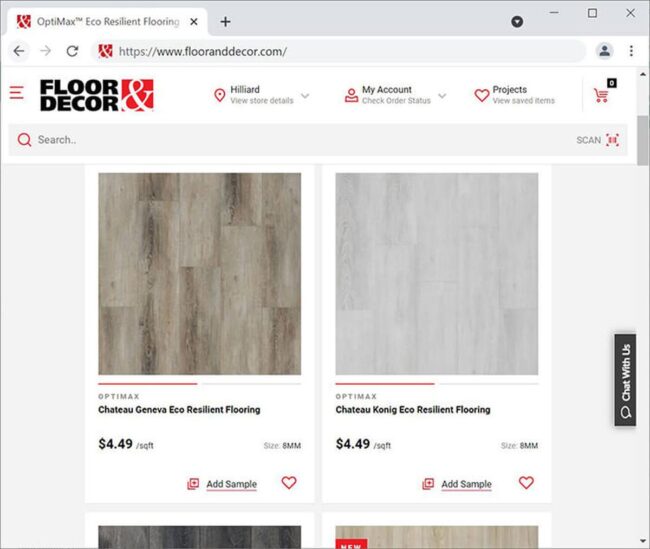Screen dimensions: 650x549
Task: Click the Add Sample link for Chateau Konig
Action: click(466, 484)
